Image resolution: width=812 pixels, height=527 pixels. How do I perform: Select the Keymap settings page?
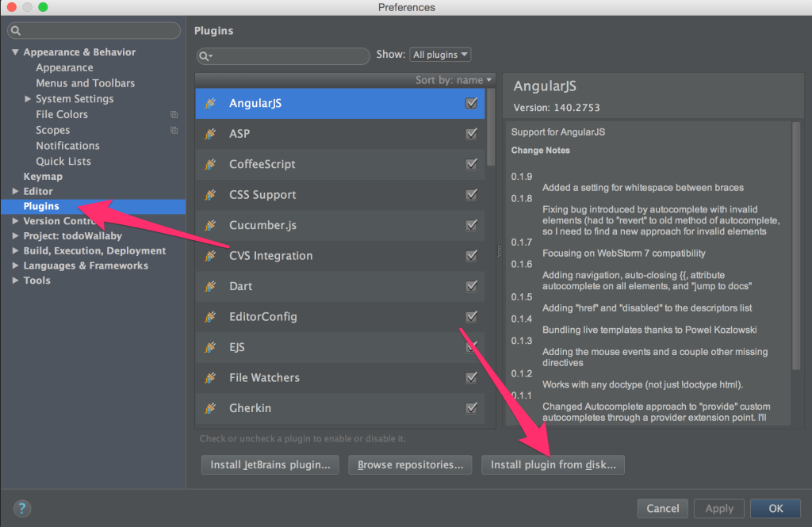[x=43, y=177]
